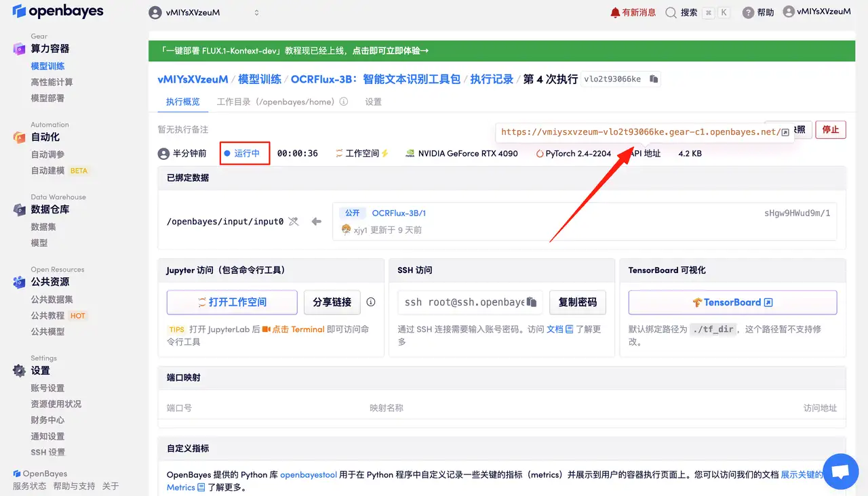Click the 自动化 section icon
This screenshot has width=868, height=496.
point(19,138)
